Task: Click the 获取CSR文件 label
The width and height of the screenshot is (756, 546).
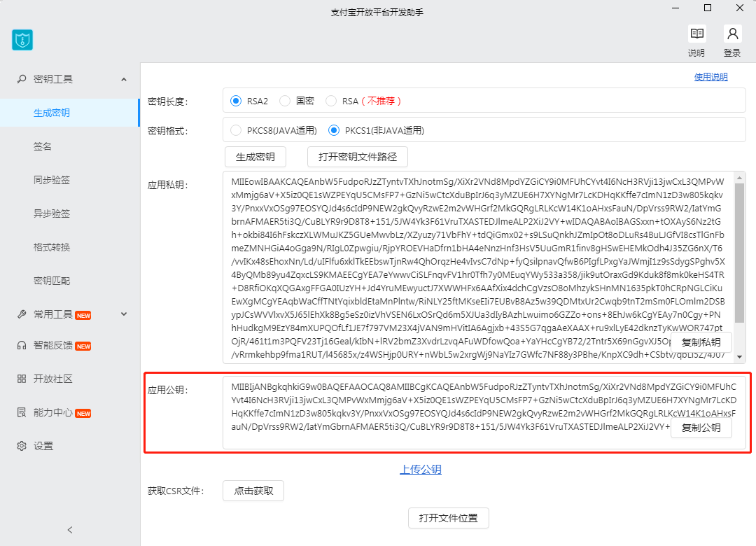Action: (x=176, y=491)
